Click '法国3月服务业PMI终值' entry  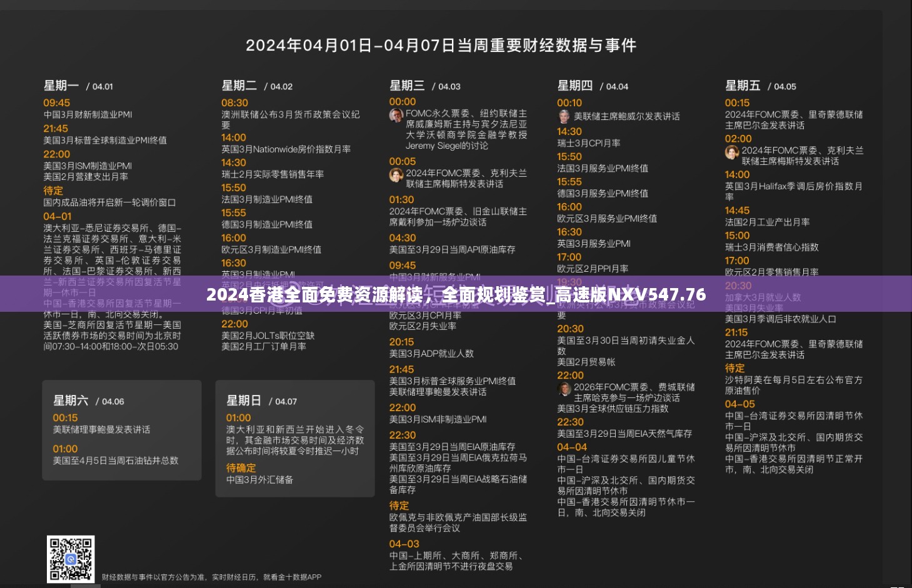pos(603,168)
